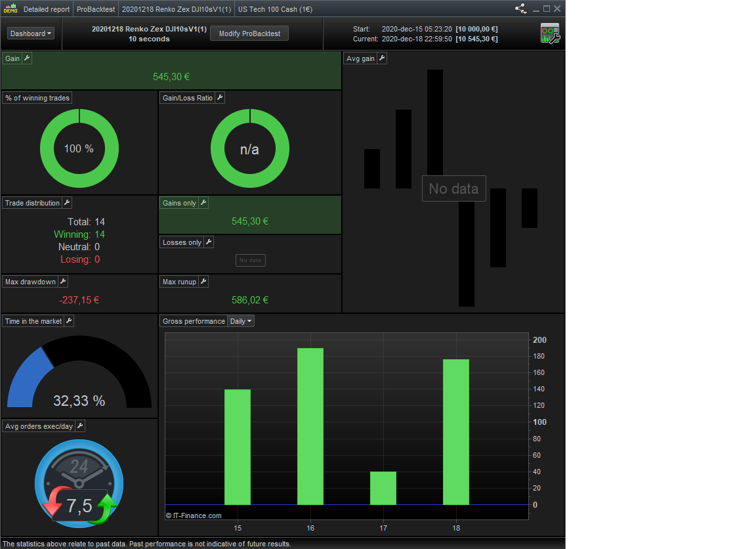Click wrench icon next to Avg orders exec/day

[80, 426]
